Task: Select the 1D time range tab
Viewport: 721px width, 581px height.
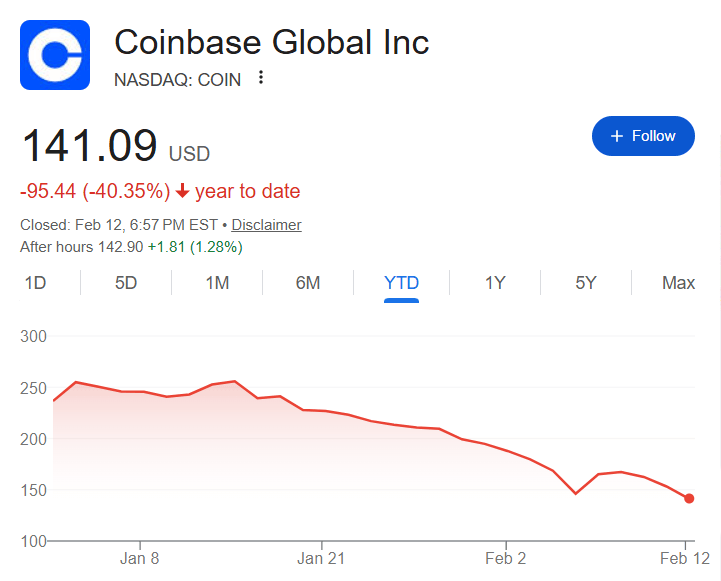Action: pyautogui.click(x=35, y=283)
